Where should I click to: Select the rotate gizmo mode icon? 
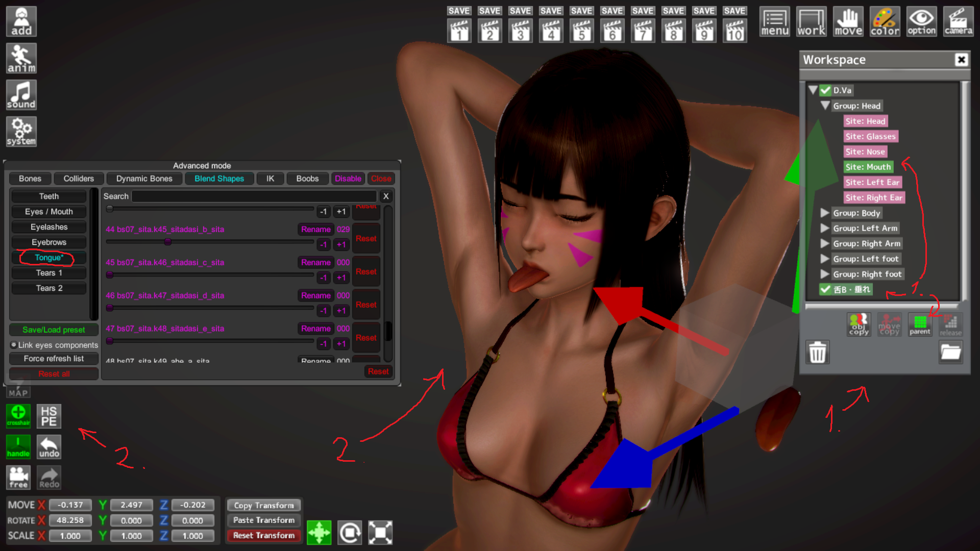[x=350, y=533]
